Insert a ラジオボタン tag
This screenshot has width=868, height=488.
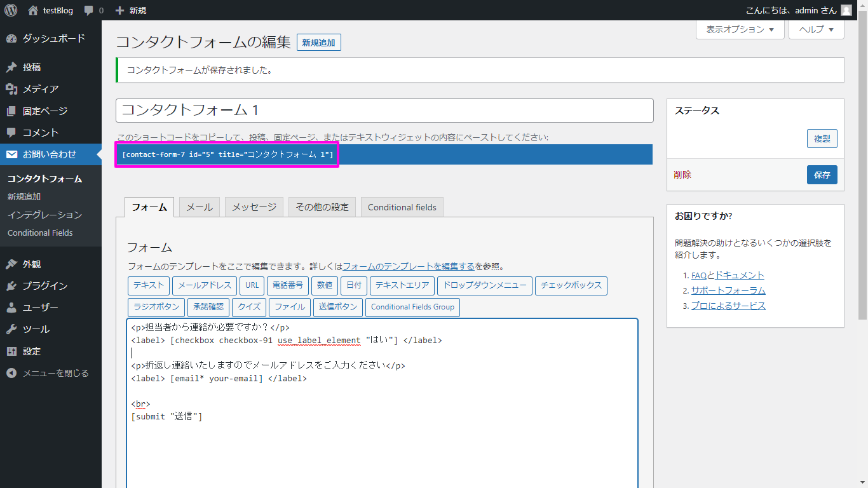tap(156, 308)
